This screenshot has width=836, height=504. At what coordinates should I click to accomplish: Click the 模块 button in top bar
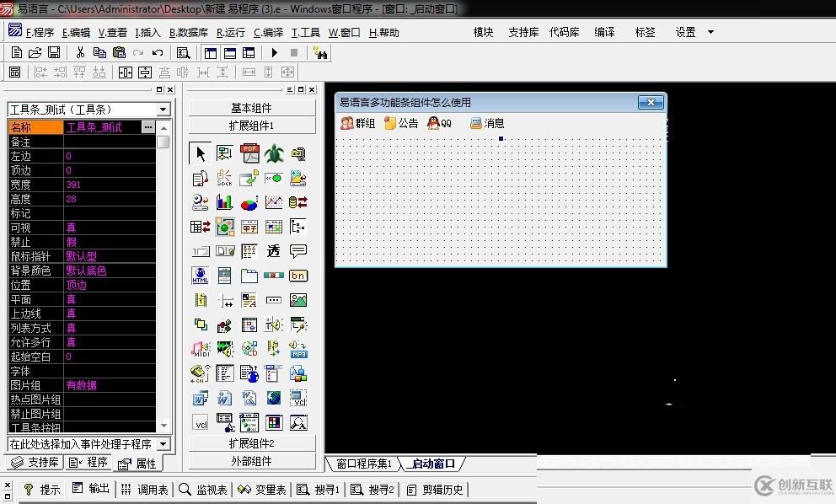pos(483,32)
